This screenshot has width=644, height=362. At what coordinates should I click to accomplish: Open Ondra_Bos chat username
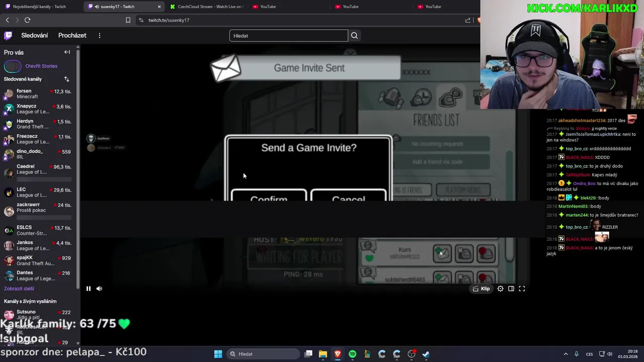(x=584, y=184)
